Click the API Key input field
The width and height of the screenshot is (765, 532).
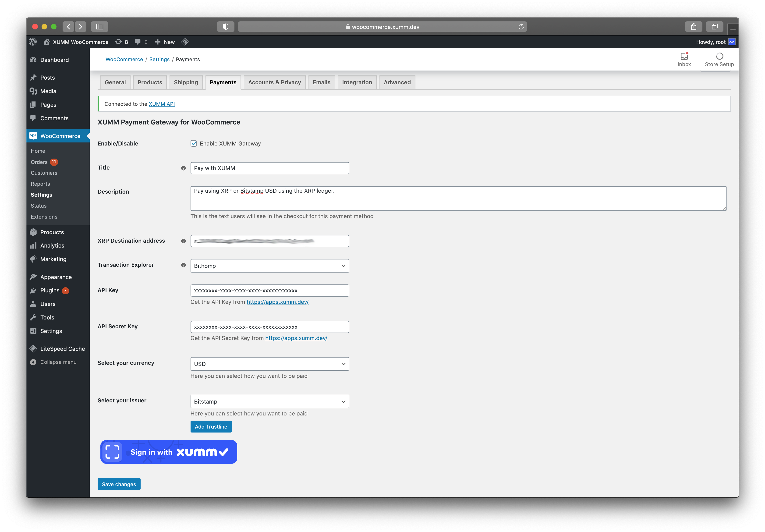point(269,291)
